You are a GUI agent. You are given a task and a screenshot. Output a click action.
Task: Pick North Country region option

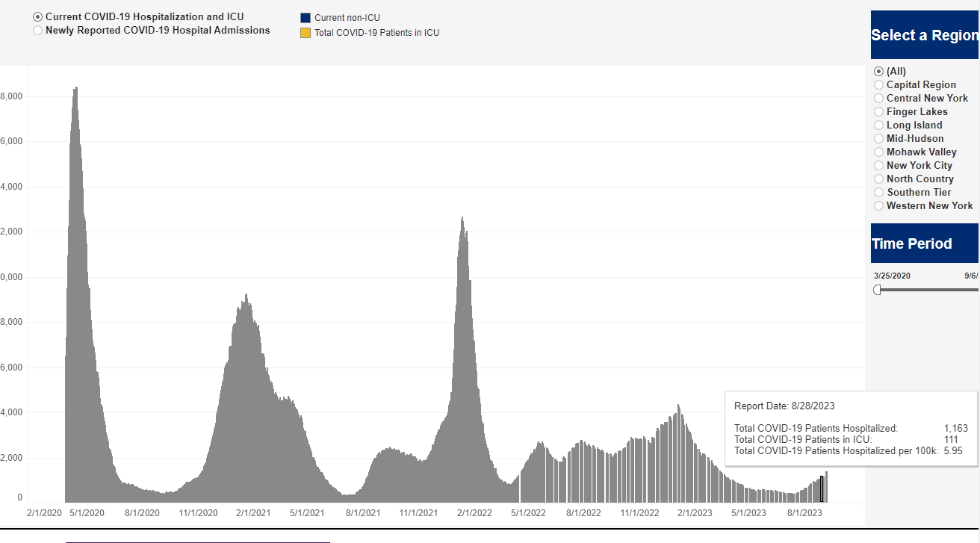pyautogui.click(x=878, y=179)
